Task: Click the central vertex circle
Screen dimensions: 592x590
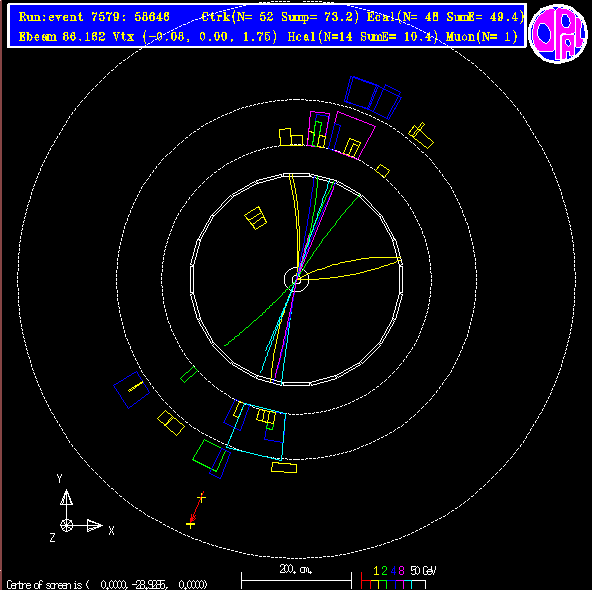Action: point(296,279)
